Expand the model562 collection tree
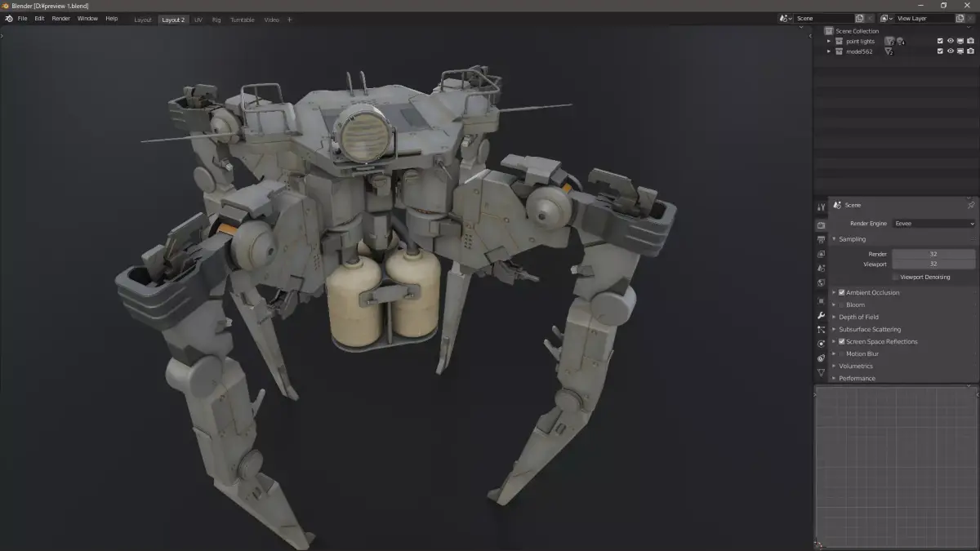Screen dimensions: 980x551 tap(829, 51)
